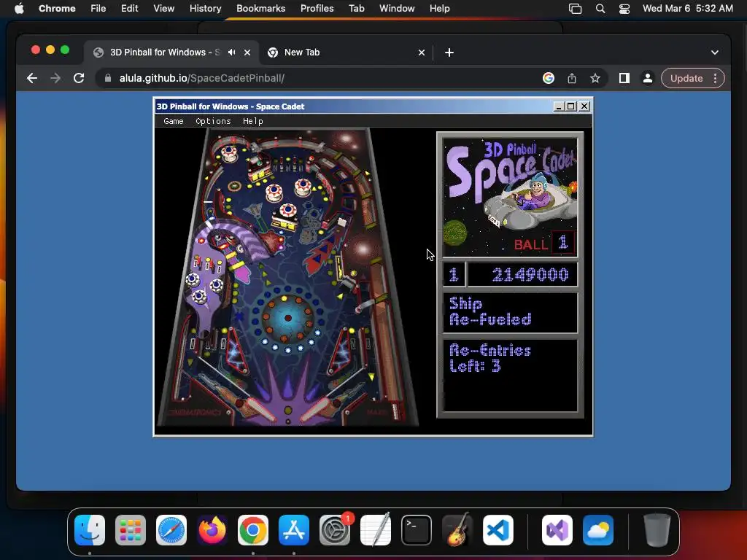Open Visual Studio Code from Dock
The image size is (747, 560).
coord(498,530)
